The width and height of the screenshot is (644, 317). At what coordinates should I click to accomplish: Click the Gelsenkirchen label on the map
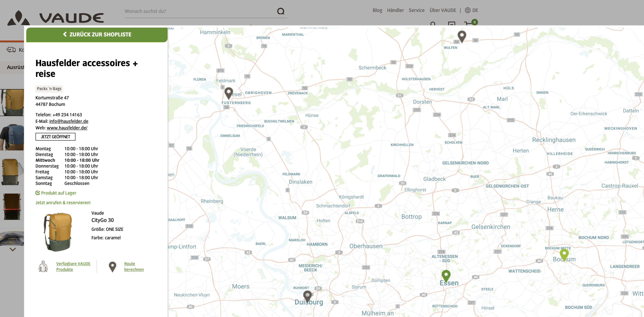point(491,227)
